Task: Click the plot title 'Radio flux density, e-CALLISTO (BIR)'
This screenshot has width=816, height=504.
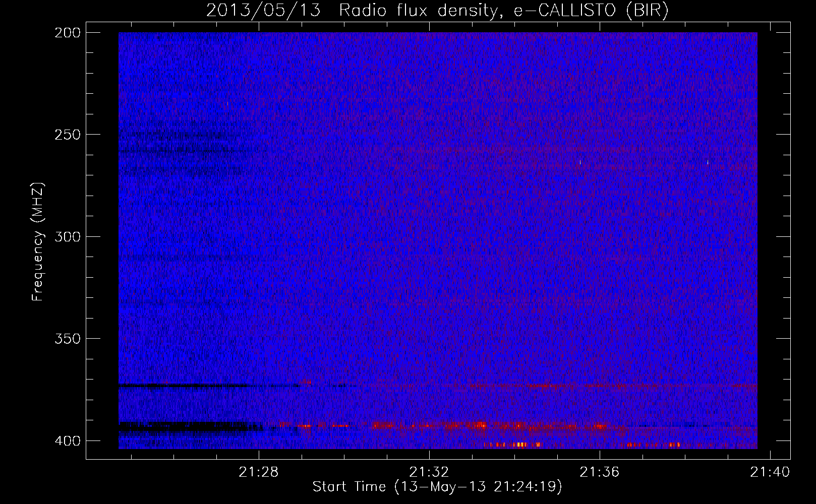Action: tap(503, 10)
